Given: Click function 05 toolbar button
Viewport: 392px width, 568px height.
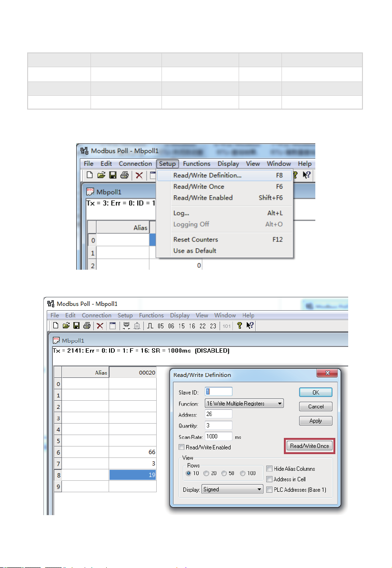Looking at the screenshot, I should pyautogui.click(x=161, y=326).
